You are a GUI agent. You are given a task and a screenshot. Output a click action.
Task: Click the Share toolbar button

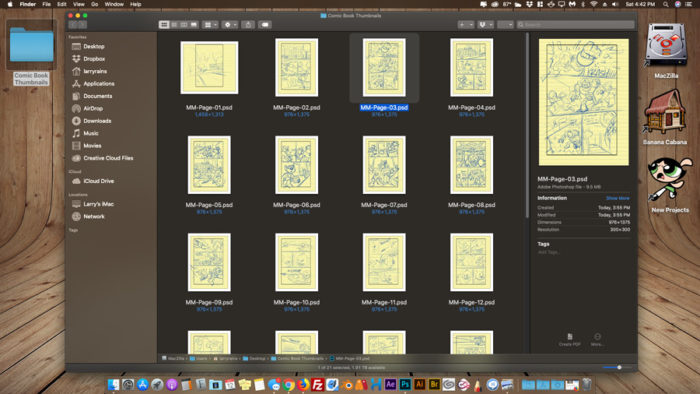point(248,25)
